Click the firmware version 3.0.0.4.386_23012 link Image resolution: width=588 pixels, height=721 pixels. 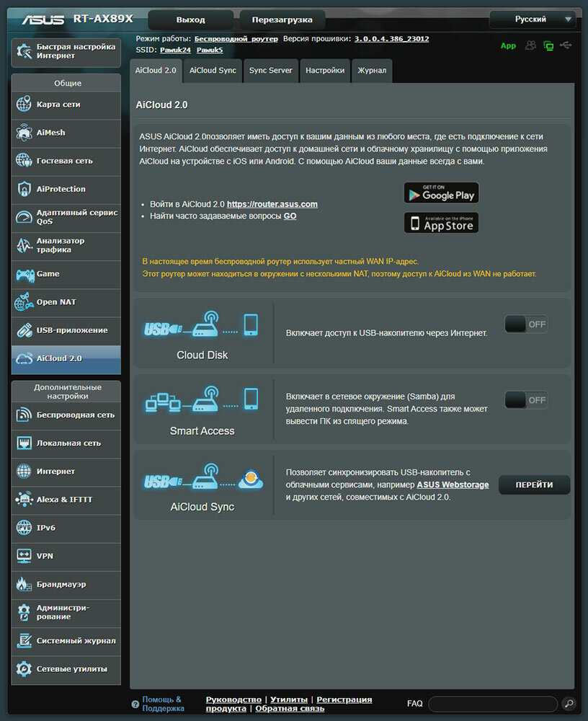tap(392, 39)
